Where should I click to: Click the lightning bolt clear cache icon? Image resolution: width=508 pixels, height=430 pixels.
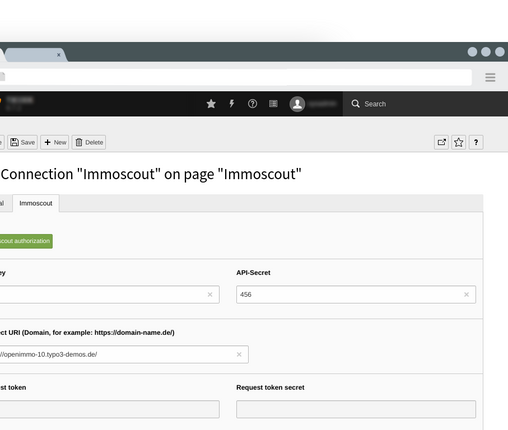pyautogui.click(x=232, y=104)
